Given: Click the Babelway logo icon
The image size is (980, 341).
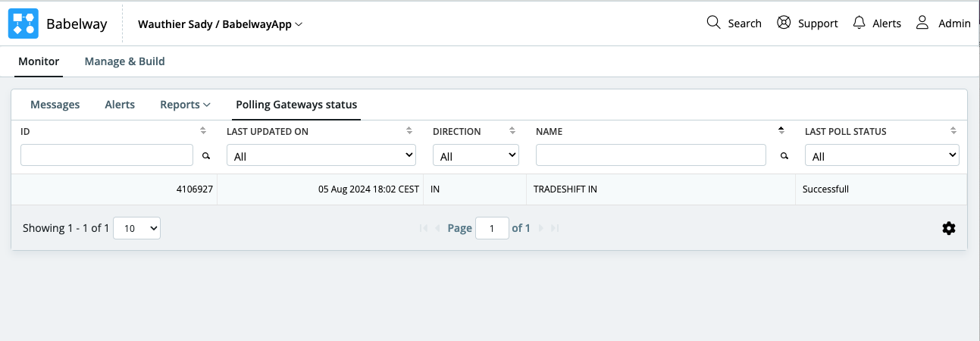Looking at the screenshot, I should (23, 23).
